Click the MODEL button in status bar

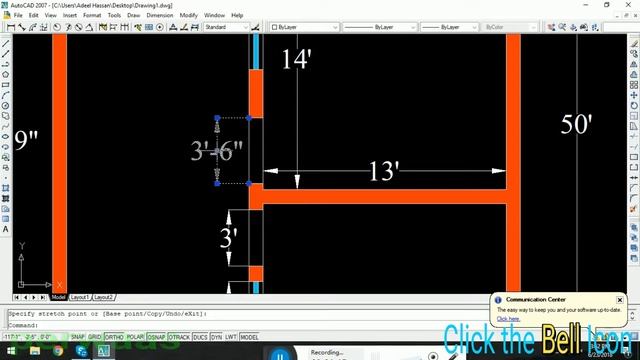[x=249, y=337]
